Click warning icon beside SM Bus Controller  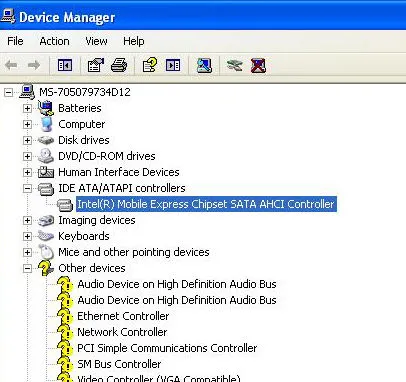[65, 364]
